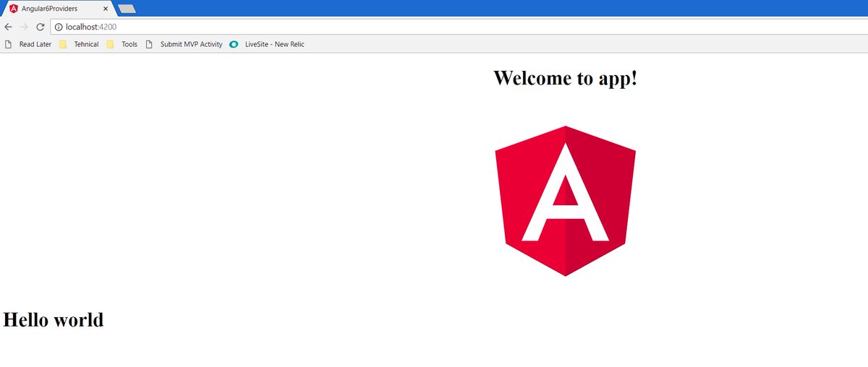Image resolution: width=868 pixels, height=367 pixels.
Task: Select the Angular6Providers browser tab
Action: (58, 9)
